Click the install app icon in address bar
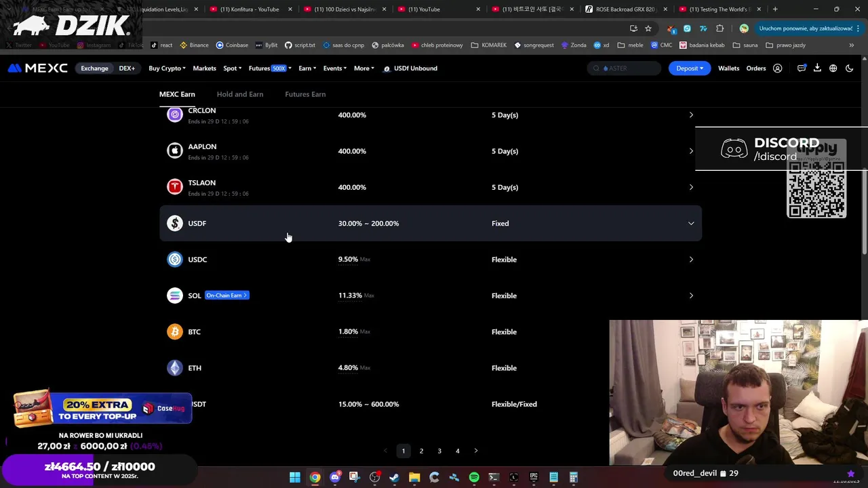 pyautogui.click(x=633, y=28)
